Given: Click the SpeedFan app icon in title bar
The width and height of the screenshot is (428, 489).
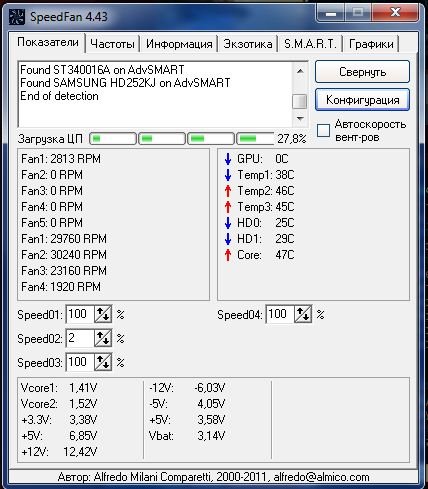Looking at the screenshot, I should [x=16, y=17].
